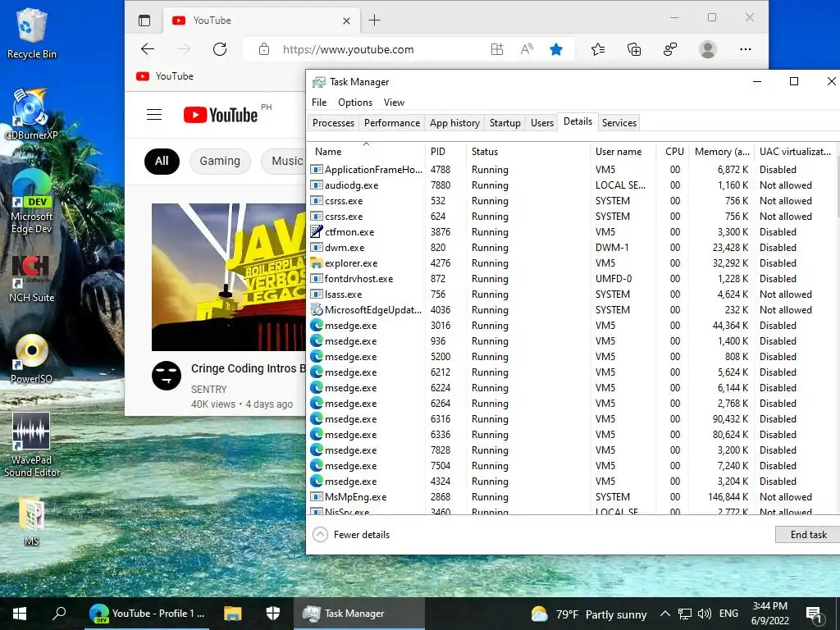Select the Gaming filter chip on YouTube
Image resolution: width=840 pixels, height=630 pixels.
point(220,162)
